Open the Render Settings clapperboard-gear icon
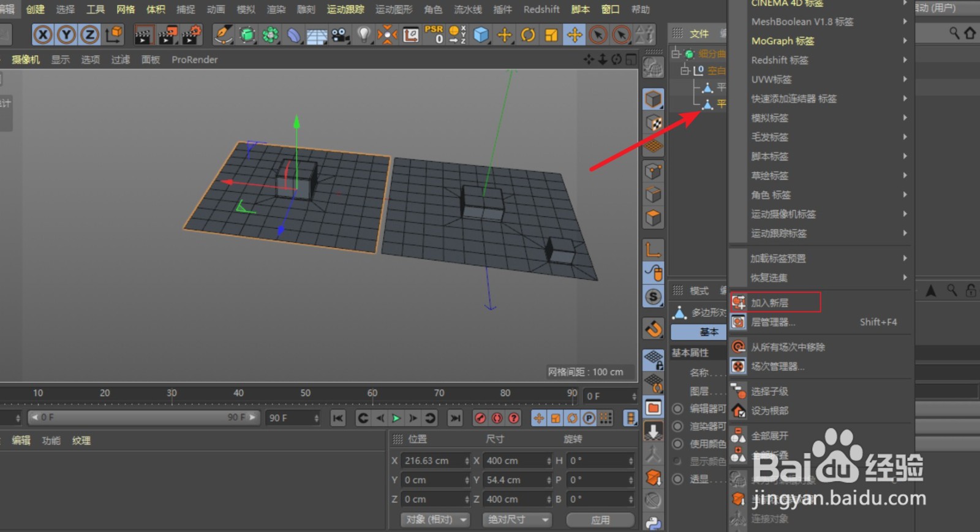Screen dimensions: 980x532 pos(192,35)
